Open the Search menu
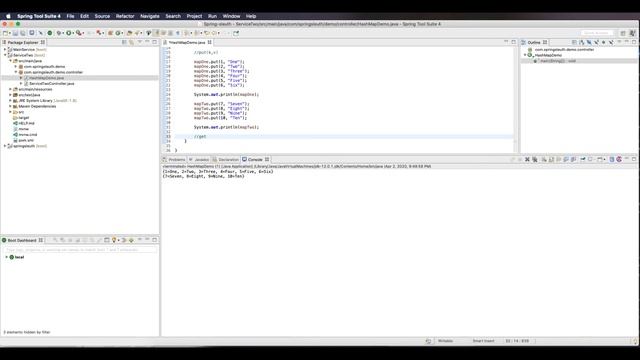The image size is (640, 360). [x=173, y=16]
